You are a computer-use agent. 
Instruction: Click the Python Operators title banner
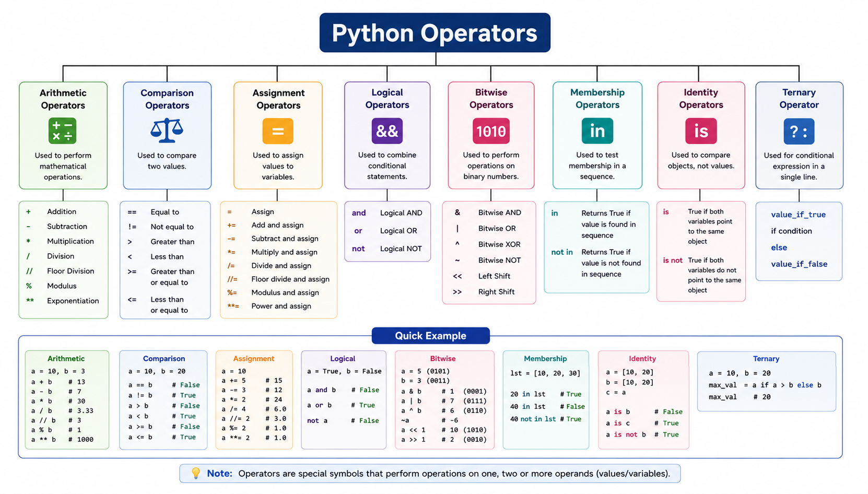coord(435,33)
